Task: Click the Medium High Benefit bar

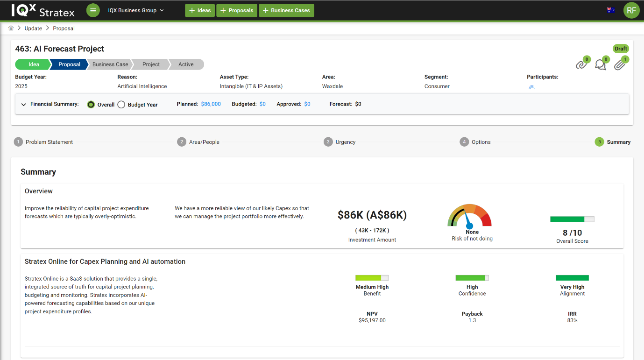Action: tap(372, 278)
